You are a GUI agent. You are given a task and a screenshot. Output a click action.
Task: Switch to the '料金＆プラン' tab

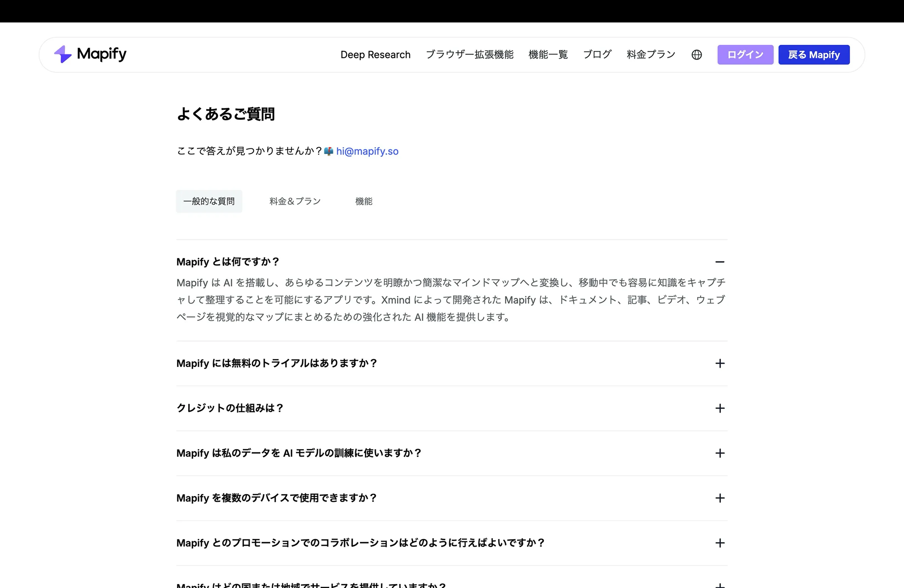pos(295,201)
